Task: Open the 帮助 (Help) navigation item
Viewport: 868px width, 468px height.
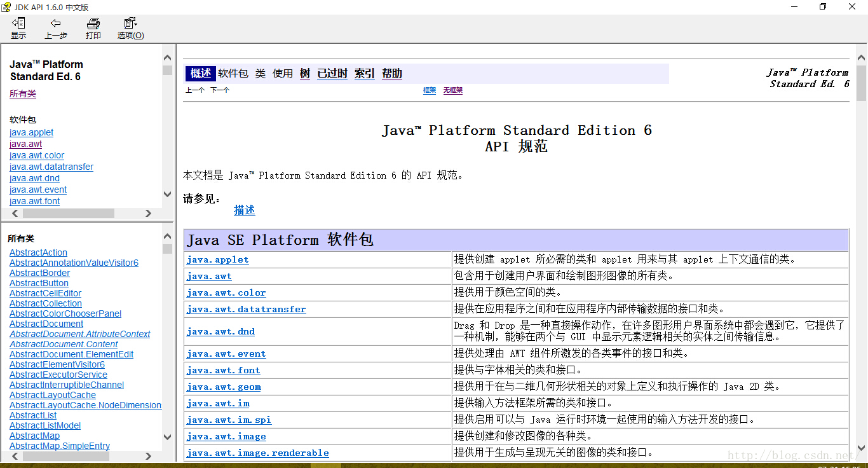Action: click(392, 74)
